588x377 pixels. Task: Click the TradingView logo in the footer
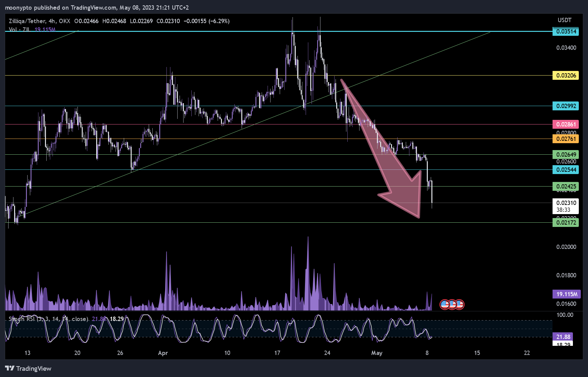pyautogui.click(x=28, y=368)
